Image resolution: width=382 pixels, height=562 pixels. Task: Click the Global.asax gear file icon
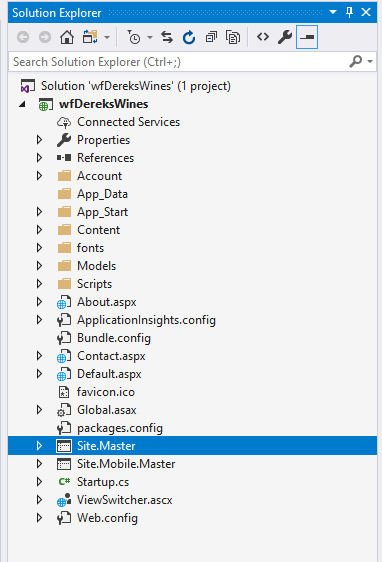click(64, 410)
